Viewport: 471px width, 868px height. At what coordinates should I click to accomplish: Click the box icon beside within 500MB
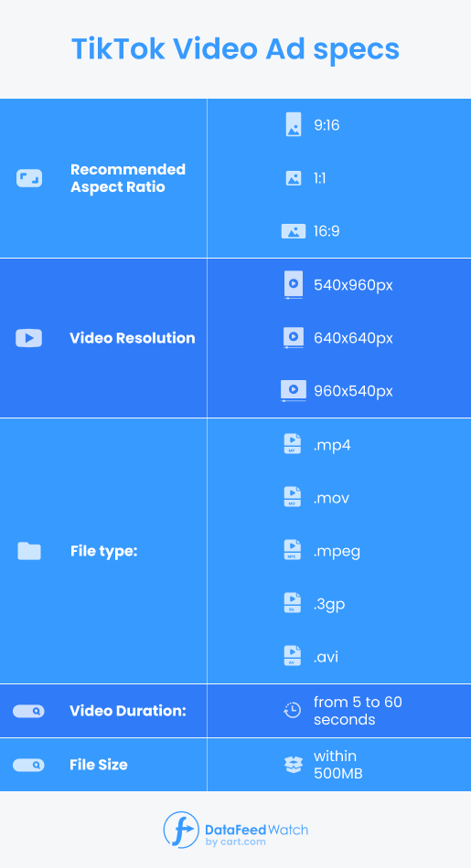tap(293, 765)
